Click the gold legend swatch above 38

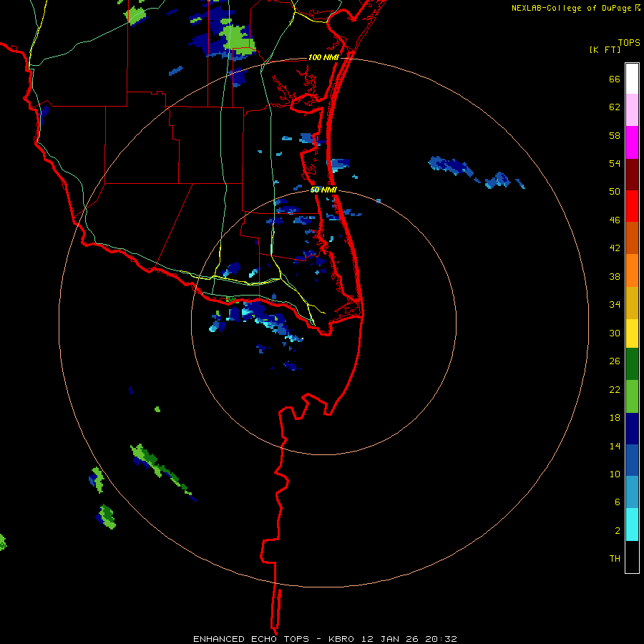click(632, 303)
